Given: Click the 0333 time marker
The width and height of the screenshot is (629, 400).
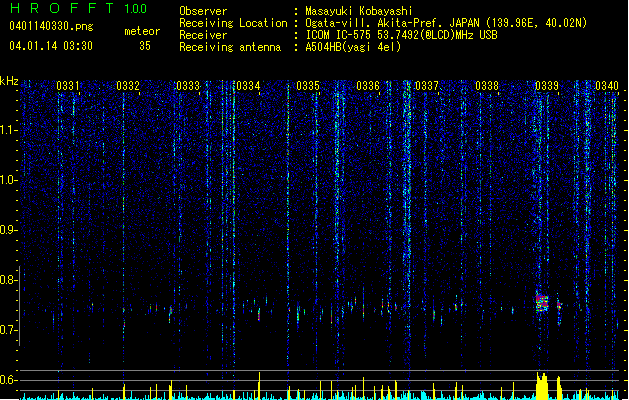Looking at the screenshot, I should [188, 86].
